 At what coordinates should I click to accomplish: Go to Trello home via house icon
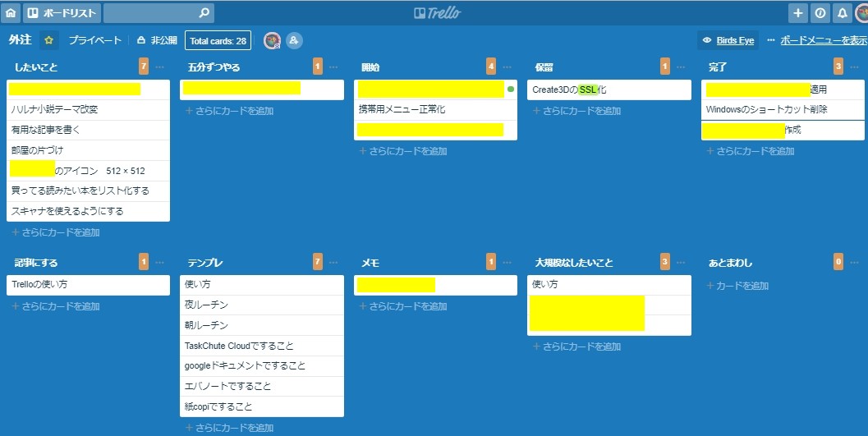point(11,13)
